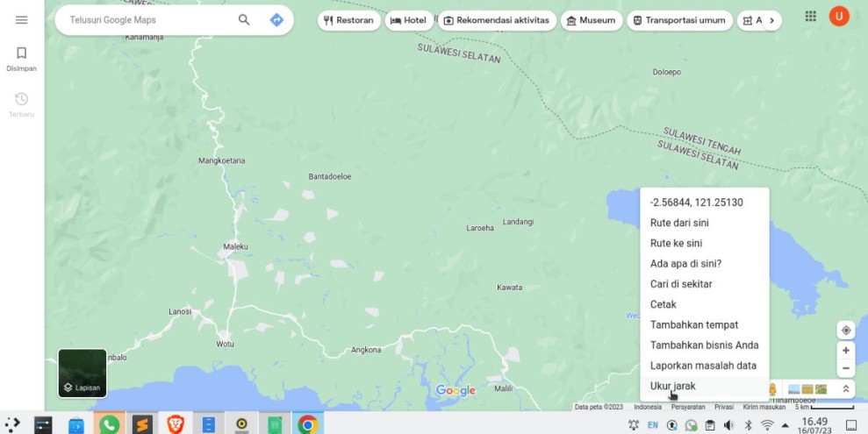Focus the Telusuri Google Maps search box

click(149, 20)
